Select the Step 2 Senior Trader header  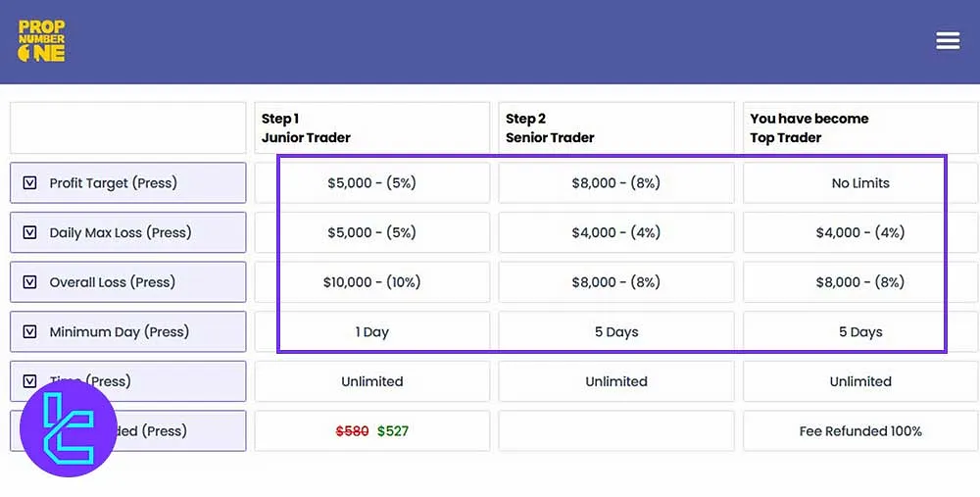point(616,128)
